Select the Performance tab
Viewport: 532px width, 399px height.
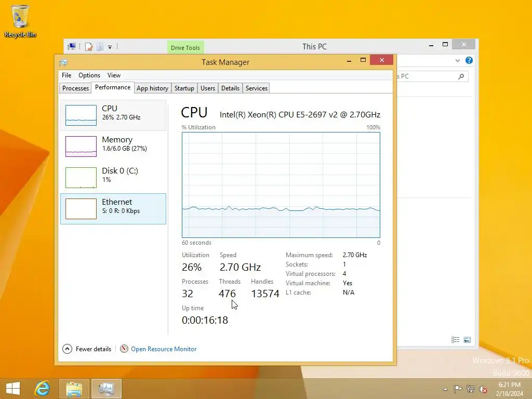click(x=113, y=87)
